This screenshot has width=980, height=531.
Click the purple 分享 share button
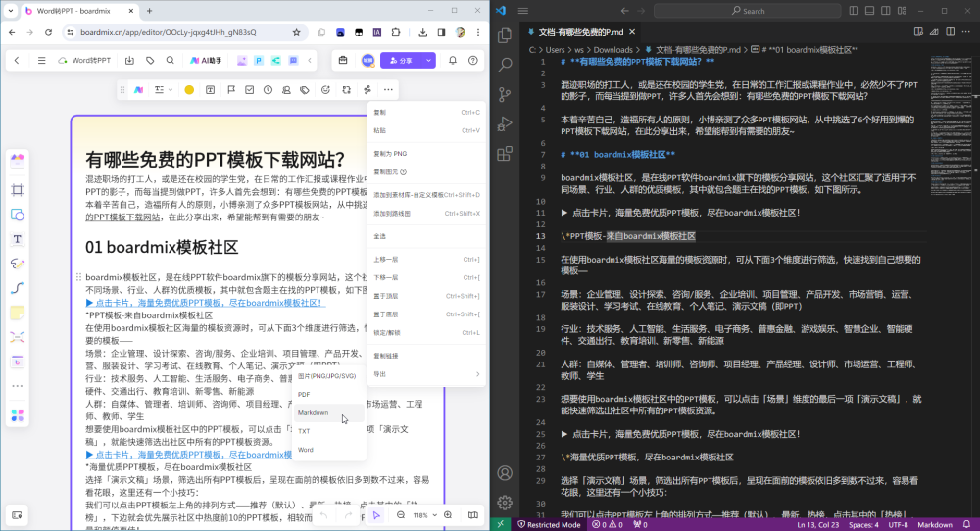tap(401, 60)
